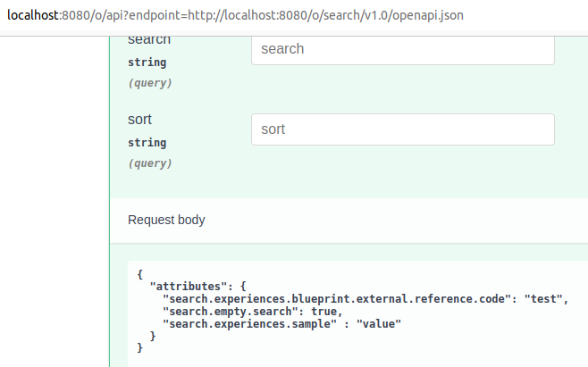Click the (query) label under search
This screenshot has width=588, height=367.
150,83
